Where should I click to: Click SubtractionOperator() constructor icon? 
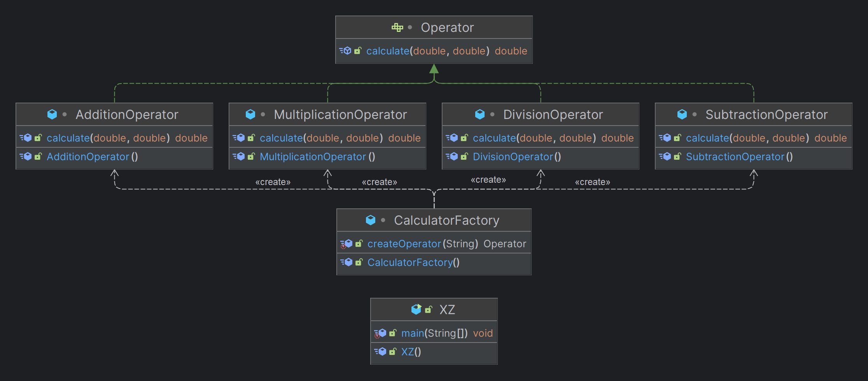665,156
